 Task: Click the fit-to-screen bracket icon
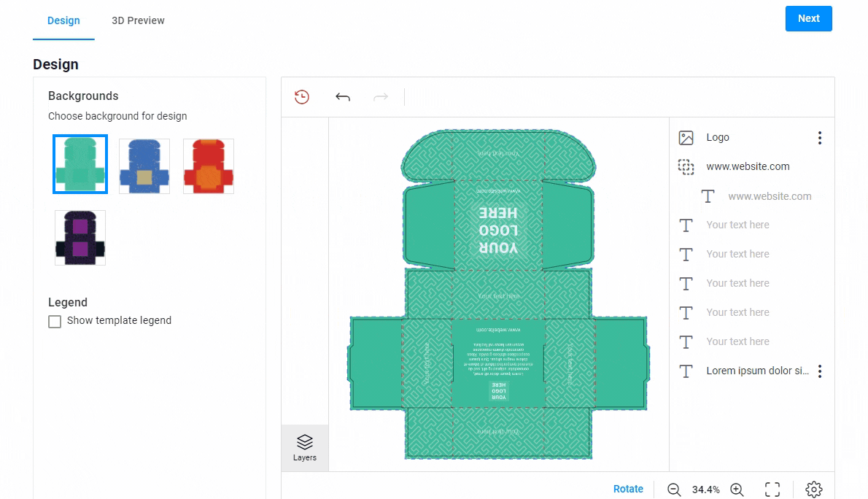(x=772, y=490)
